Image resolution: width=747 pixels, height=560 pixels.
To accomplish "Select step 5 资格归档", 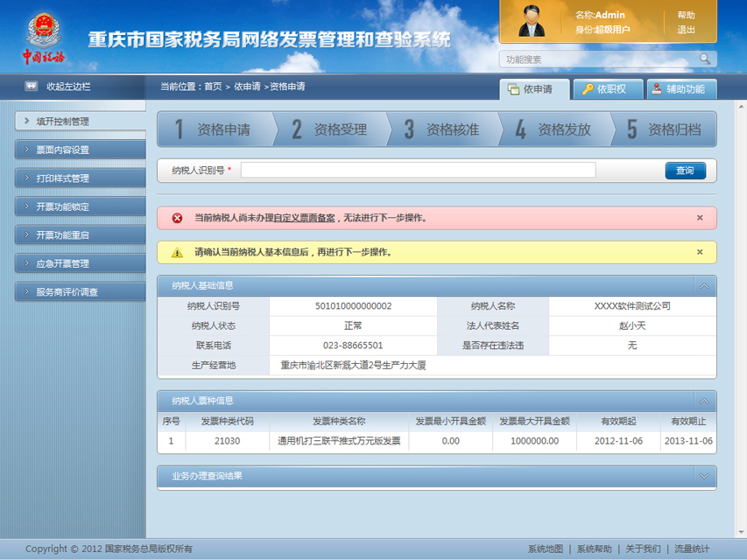I will pyautogui.click(x=665, y=129).
